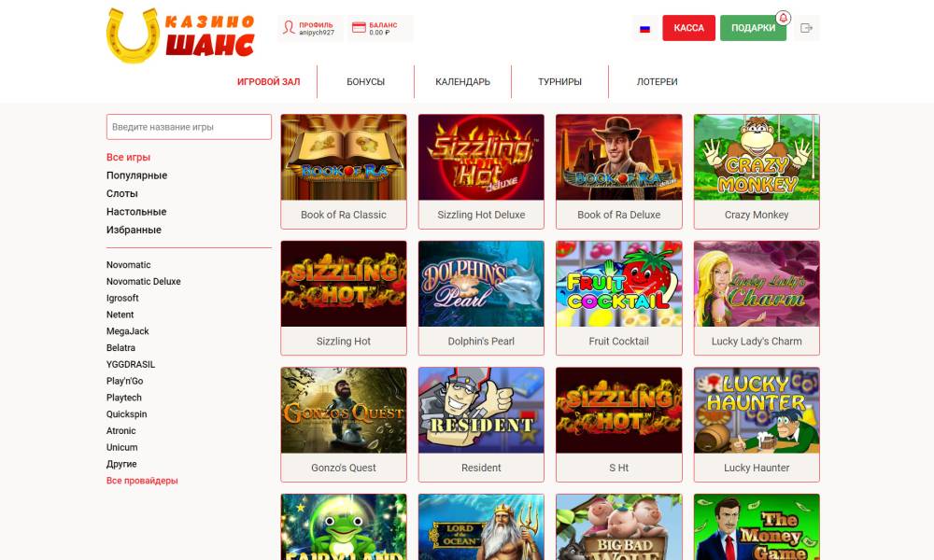The height and width of the screenshot is (560, 934).
Task: Select the Russian flag language icon
Action: click(x=644, y=29)
